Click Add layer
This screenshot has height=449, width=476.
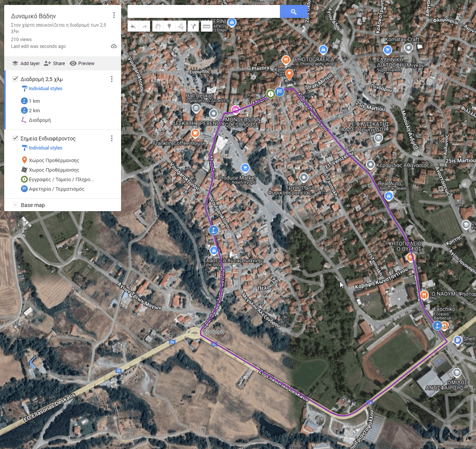point(26,64)
